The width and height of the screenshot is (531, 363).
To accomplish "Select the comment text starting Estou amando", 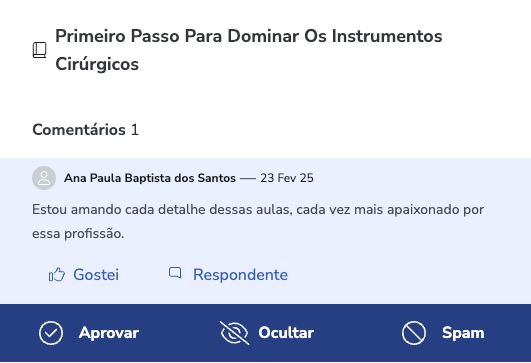I will [x=258, y=221].
